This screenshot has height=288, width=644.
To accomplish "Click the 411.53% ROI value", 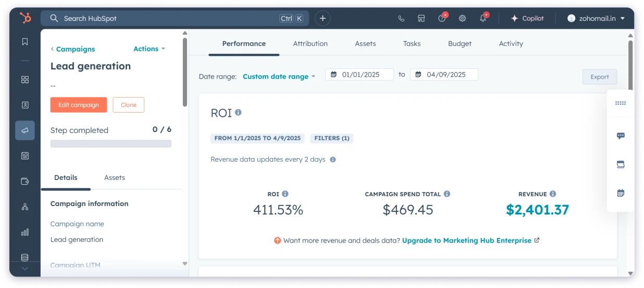I will pos(278,210).
